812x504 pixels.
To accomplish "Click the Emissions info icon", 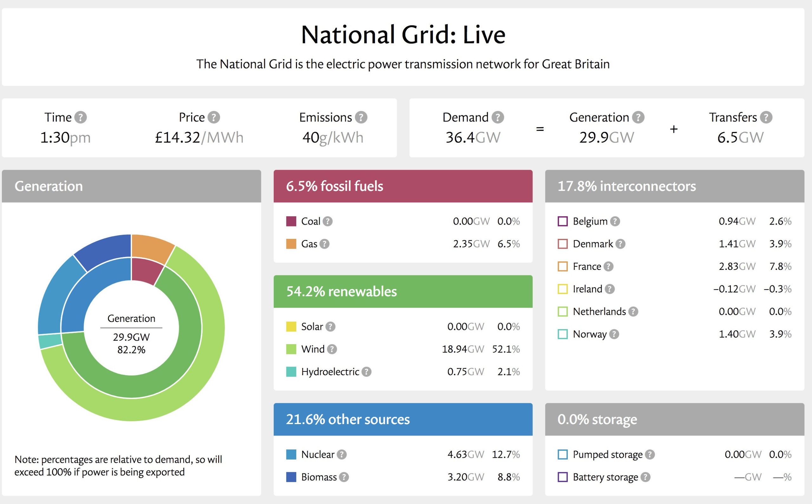I will pyautogui.click(x=361, y=117).
